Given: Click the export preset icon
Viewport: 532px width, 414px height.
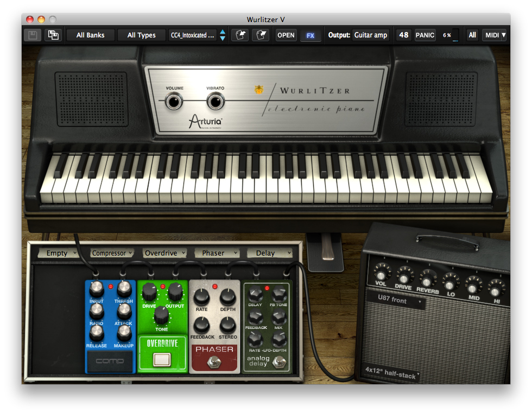Looking at the screenshot, I should pyautogui.click(x=261, y=35).
